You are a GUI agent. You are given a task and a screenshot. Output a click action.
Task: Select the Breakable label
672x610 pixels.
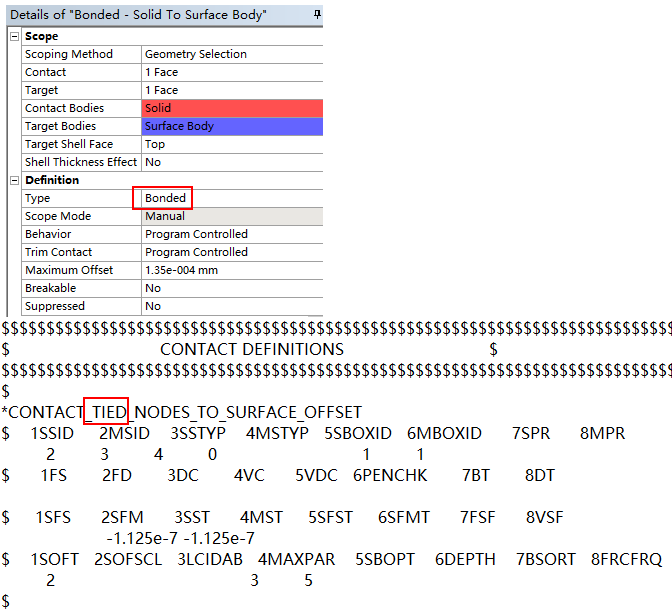(51, 288)
